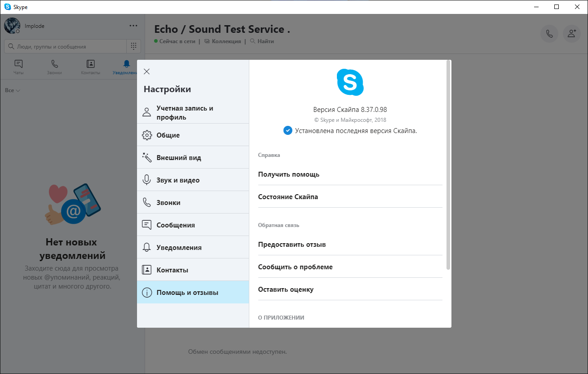The height and width of the screenshot is (374, 588).
Task: Click the Люди, группы и сообщения search field
Action: (x=65, y=46)
